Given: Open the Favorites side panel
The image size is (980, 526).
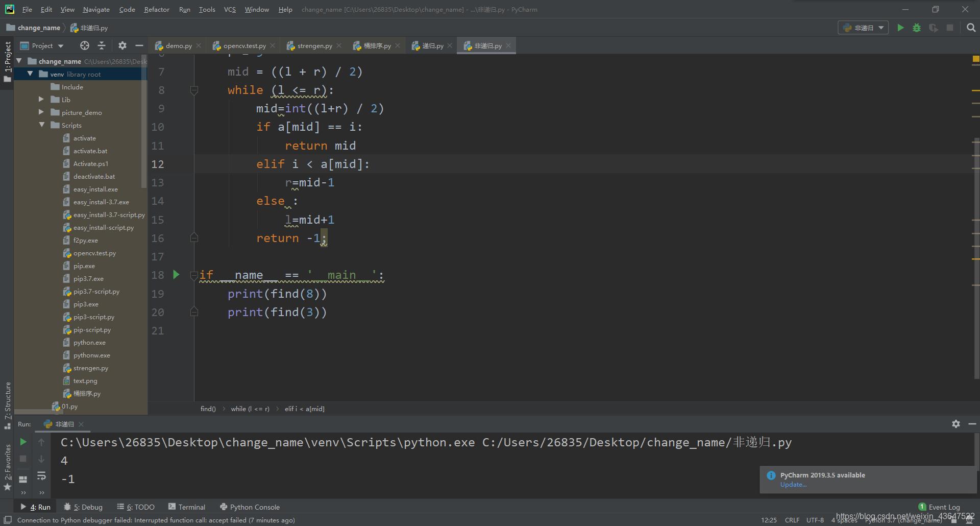Looking at the screenshot, I should tap(8, 467).
